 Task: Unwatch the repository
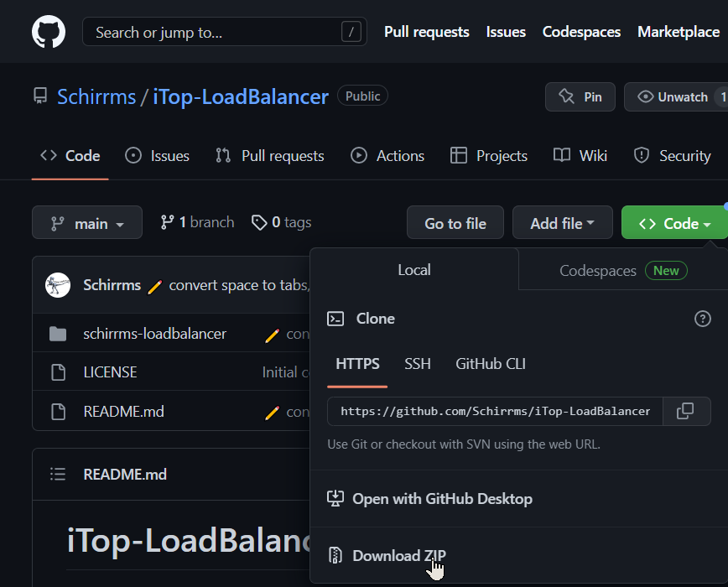(x=675, y=96)
